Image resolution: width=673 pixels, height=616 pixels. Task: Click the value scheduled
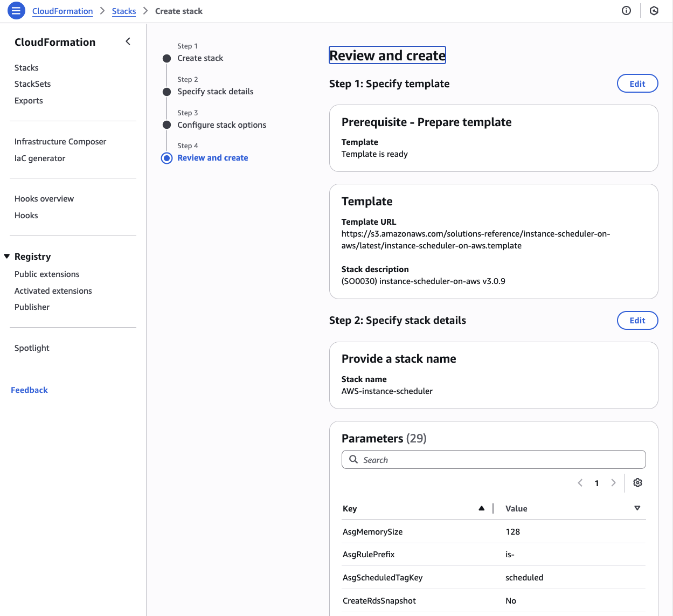pyautogui.click(x=524, y=578)
